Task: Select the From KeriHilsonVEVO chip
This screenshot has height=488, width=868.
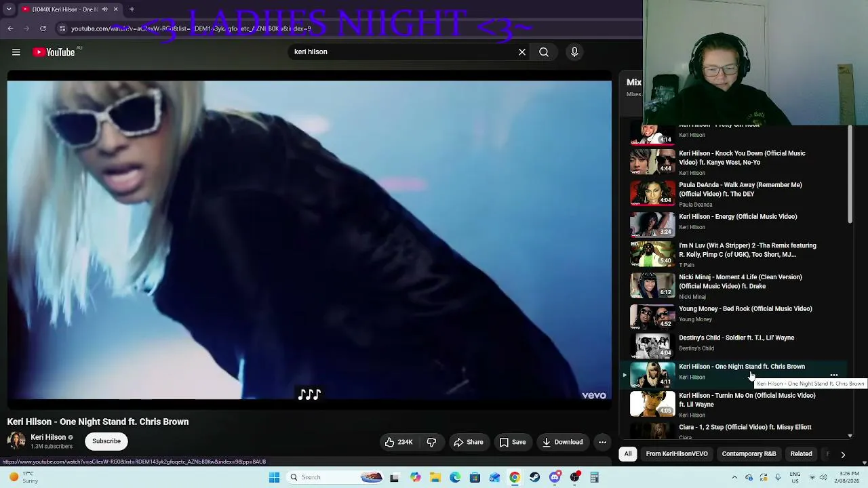Action: tap(677, 454)
